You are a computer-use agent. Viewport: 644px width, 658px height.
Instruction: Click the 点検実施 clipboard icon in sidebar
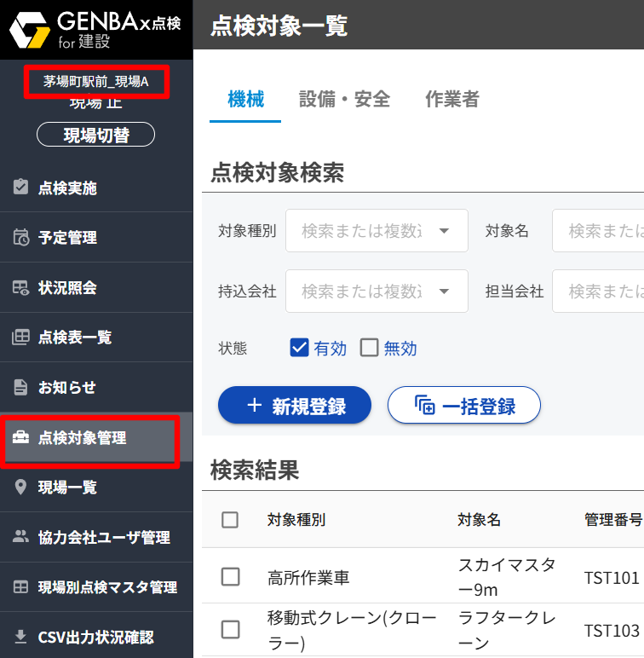(x=21, y=188)
